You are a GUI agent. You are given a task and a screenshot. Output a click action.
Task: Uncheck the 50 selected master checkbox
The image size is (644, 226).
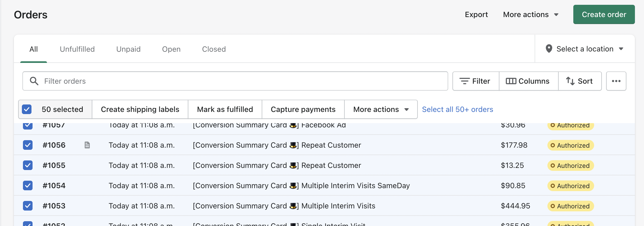coord(27,109)
